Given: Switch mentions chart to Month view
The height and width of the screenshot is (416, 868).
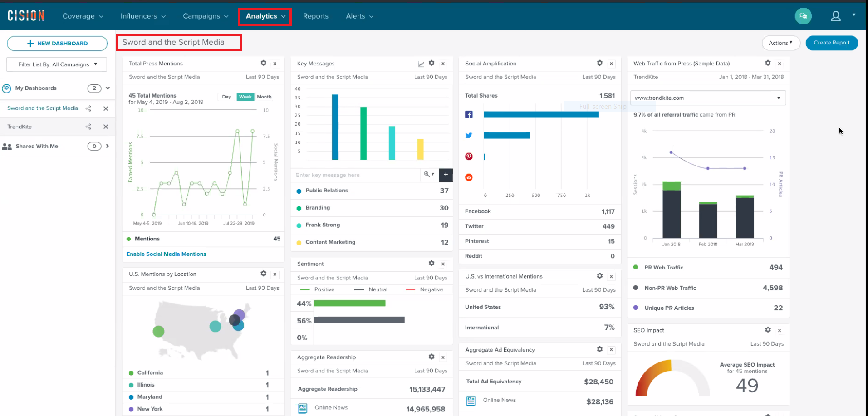Looking at the screenshot, I should (x=264, y=97).
